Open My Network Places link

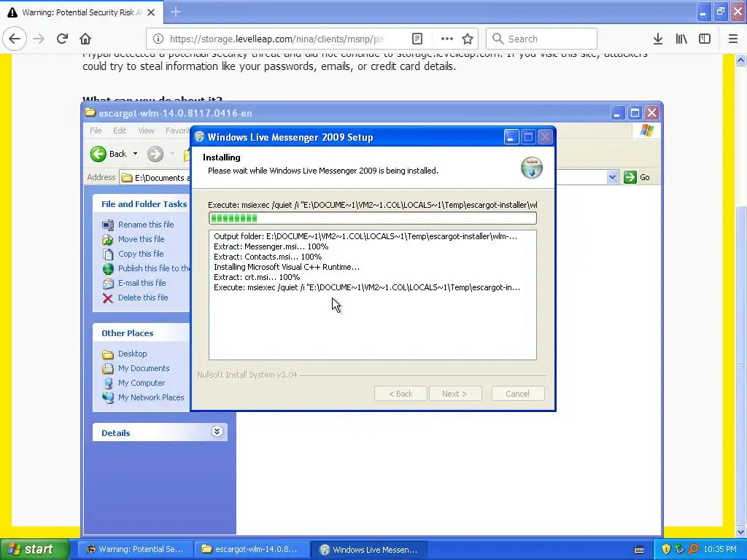coord(150,397)
